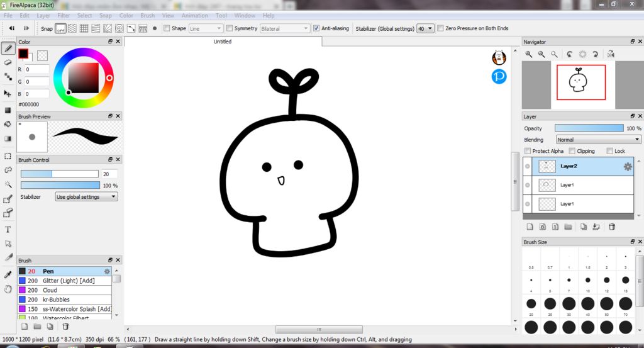644x348 pixels.
Task: Open Brush Control Stabilizer dropdown
Action: point(87,197)
